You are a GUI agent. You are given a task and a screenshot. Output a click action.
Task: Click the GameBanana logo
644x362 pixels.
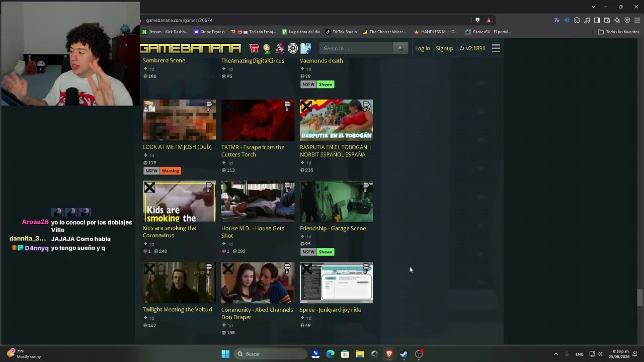pos(191,48)
